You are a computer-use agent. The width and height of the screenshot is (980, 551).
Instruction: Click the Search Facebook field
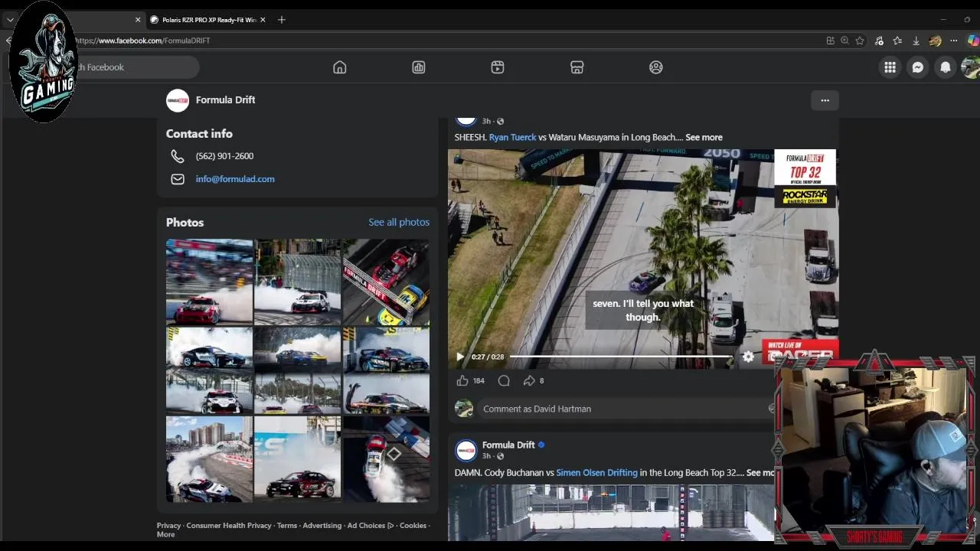click(x=130, y=67)
